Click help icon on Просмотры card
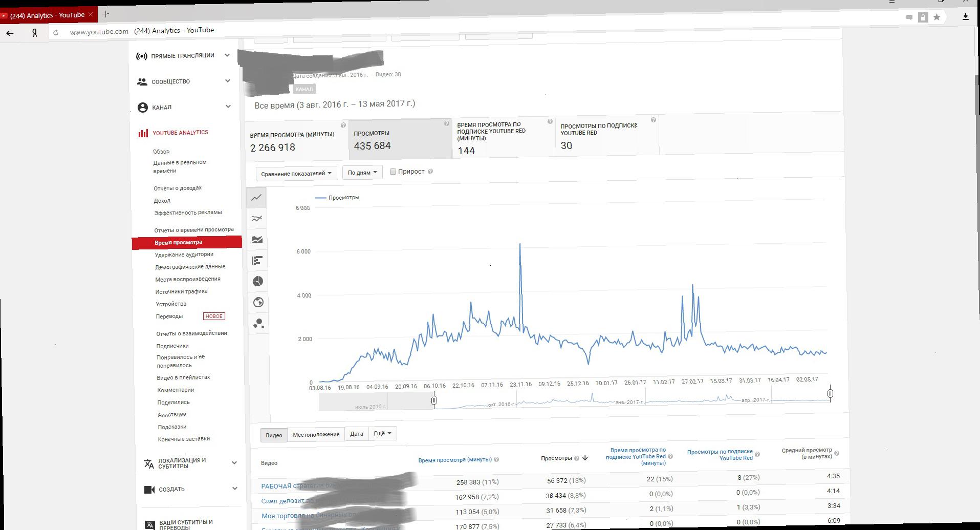This screenshot has width=980, height=530. click(447, 123)
